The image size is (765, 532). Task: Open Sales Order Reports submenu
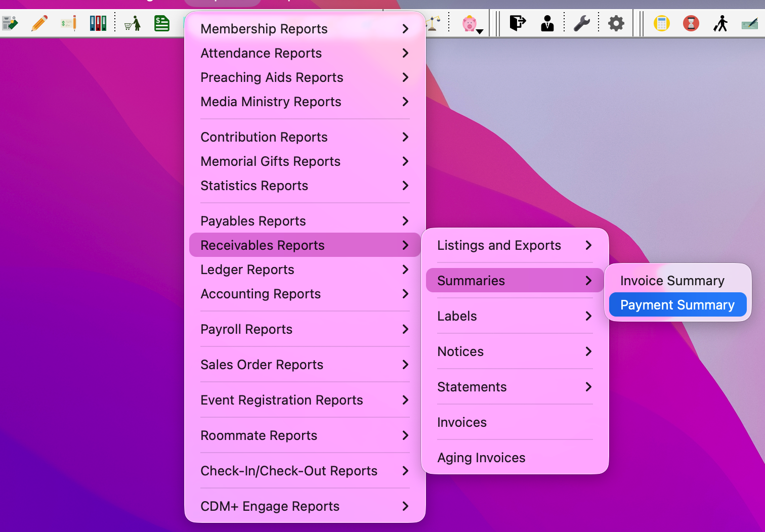click(x=305, y=365)
